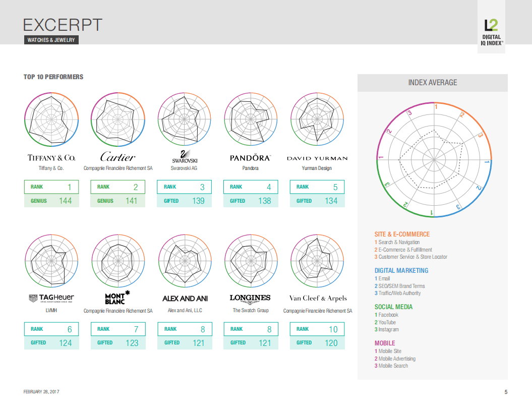Select the Pandora brand logo

tap(250, 158)
